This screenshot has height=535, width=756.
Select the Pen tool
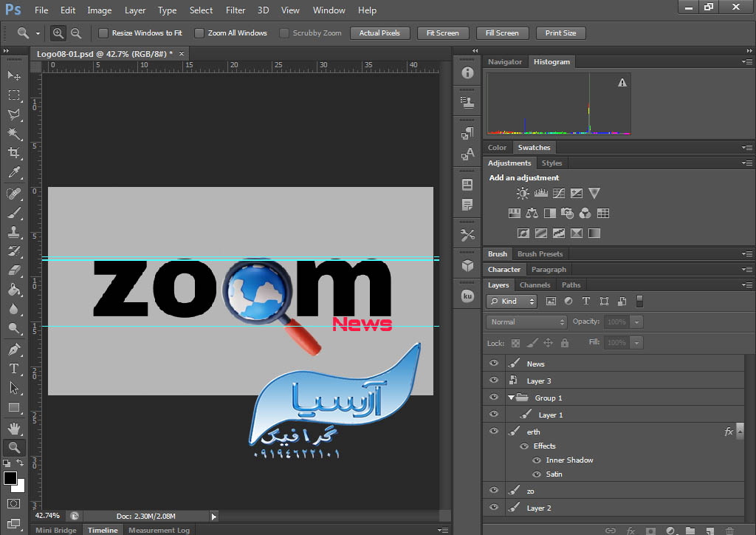tap(13, 350)
